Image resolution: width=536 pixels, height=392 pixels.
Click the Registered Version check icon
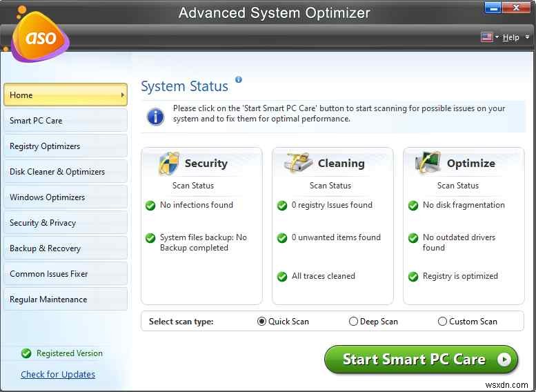[x=26, y=353]
